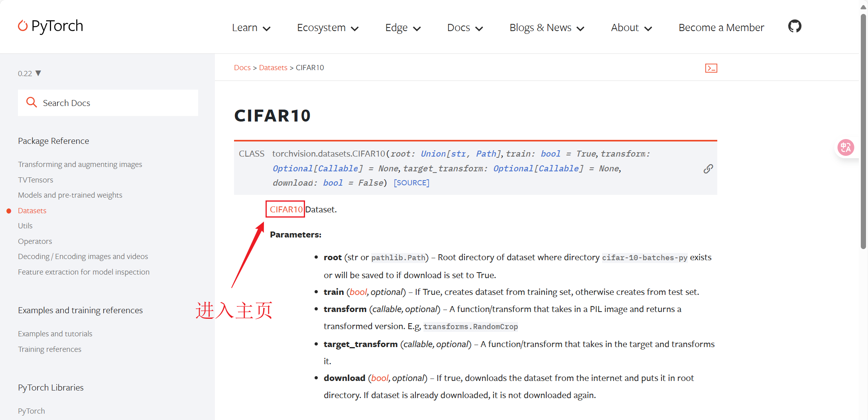This screenshot has height=420, width=868.
Task: Click the search magnifier icon
Action: click(x=31, y=102)
